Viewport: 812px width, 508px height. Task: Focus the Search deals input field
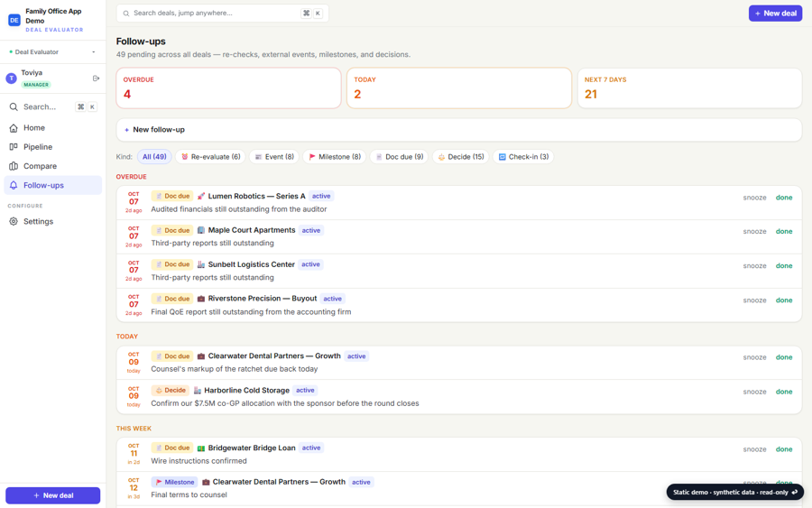click(223, 14)
